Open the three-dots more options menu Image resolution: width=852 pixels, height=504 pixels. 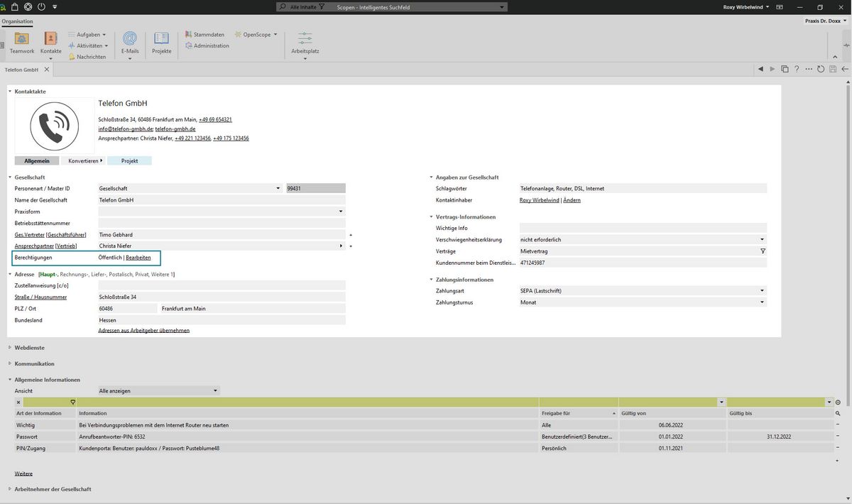pyautogui.click(x=809, y=69)
